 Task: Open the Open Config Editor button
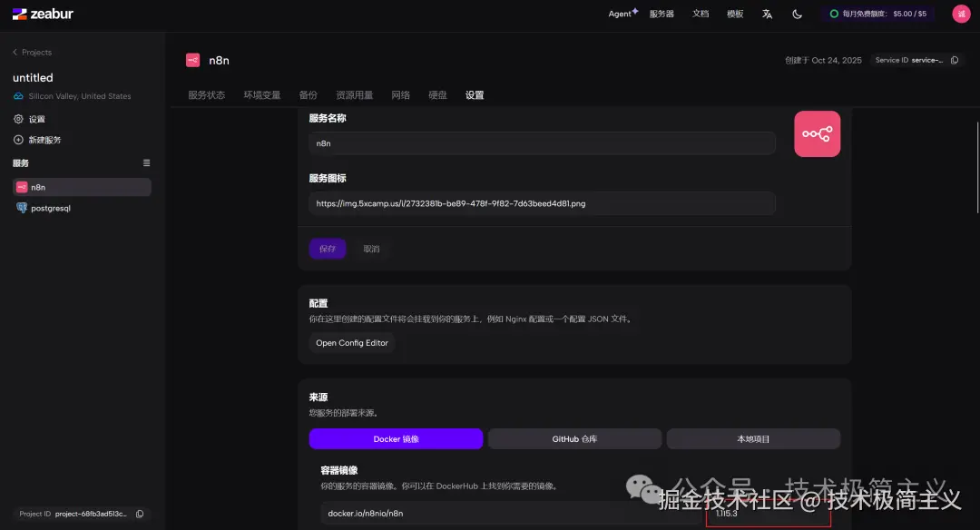pos(352,343)
